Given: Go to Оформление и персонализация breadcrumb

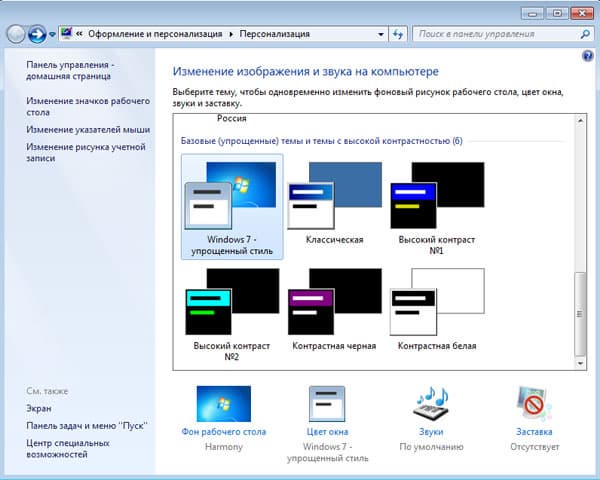Looking at the screenshot, I should point(155,34).
